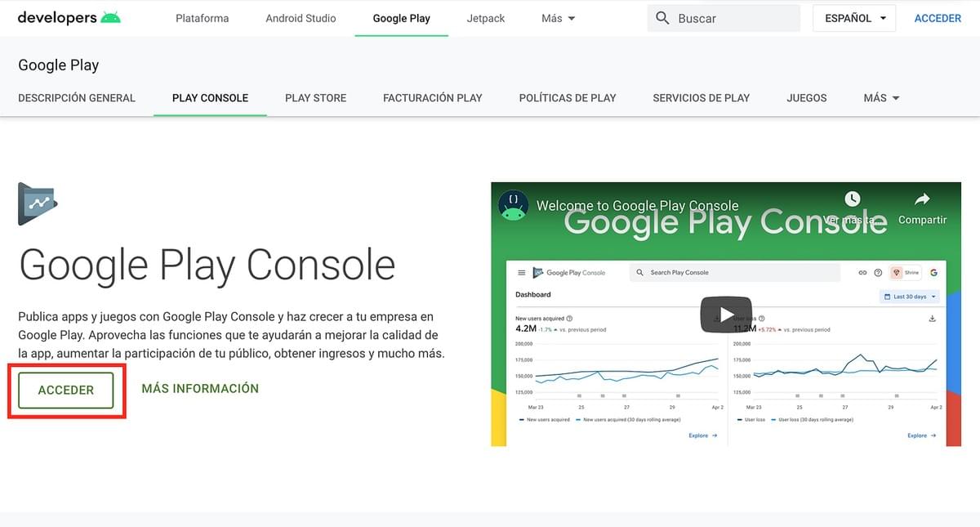Viewport: 980px width, 527px height.
Task: Click the watch later clock icon
Action: [x=852, y=199]
